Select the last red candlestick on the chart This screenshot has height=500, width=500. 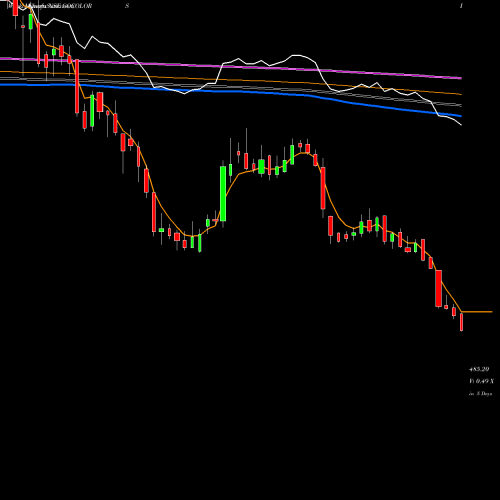tap(462, 322)
